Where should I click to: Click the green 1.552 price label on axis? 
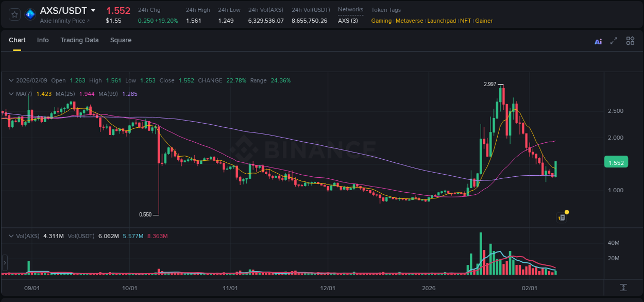616,162
